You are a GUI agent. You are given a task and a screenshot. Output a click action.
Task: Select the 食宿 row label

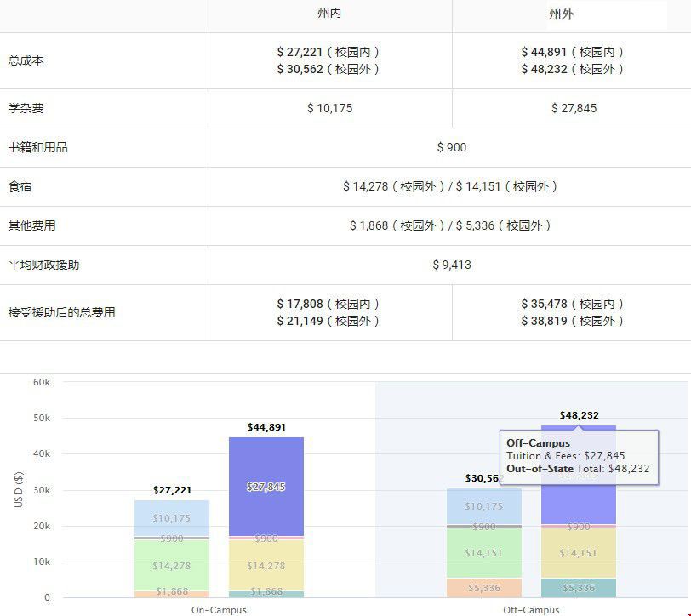tap(20, 186)
